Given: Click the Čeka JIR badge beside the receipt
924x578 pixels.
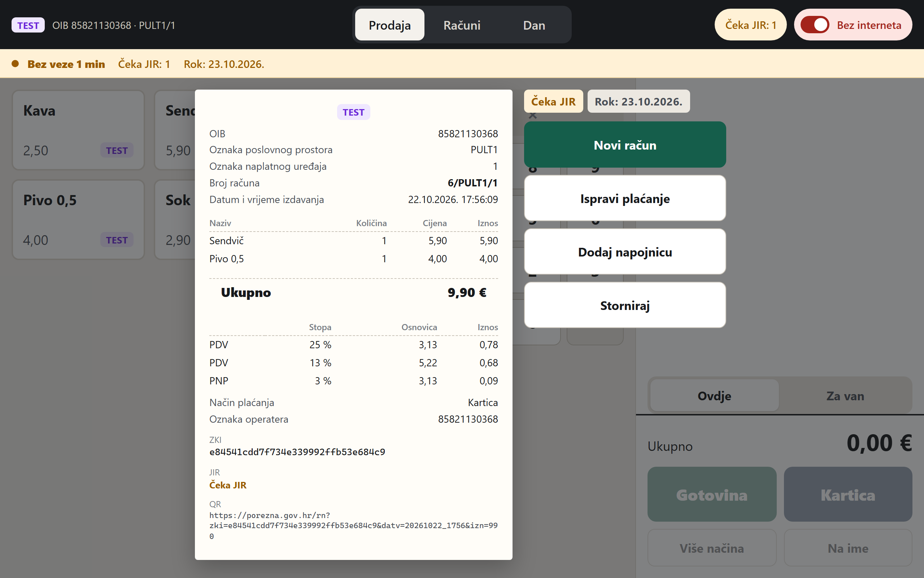Looking at the screenshot, I should click(553, 101).
